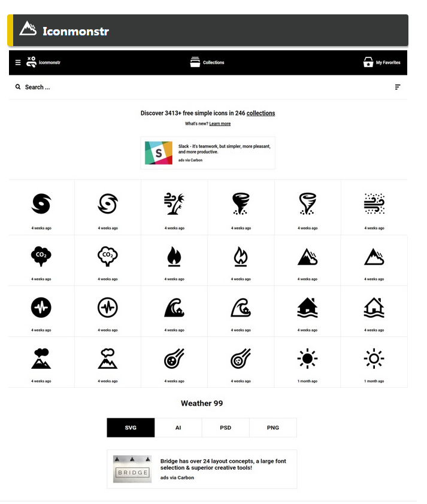Select the outlined sun icon
Image resolution: width=427 pixels, height=504 pixels.
(x=374, y=359)
